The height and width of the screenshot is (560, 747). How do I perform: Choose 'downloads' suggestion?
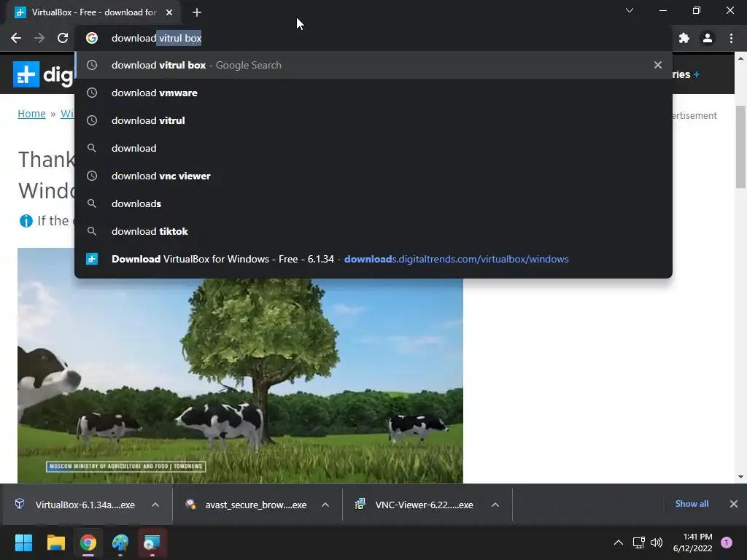point(373,203)
